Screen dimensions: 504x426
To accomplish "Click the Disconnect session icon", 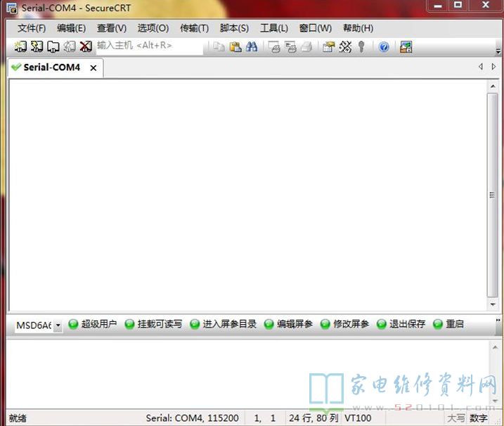I will click(86, 46).
